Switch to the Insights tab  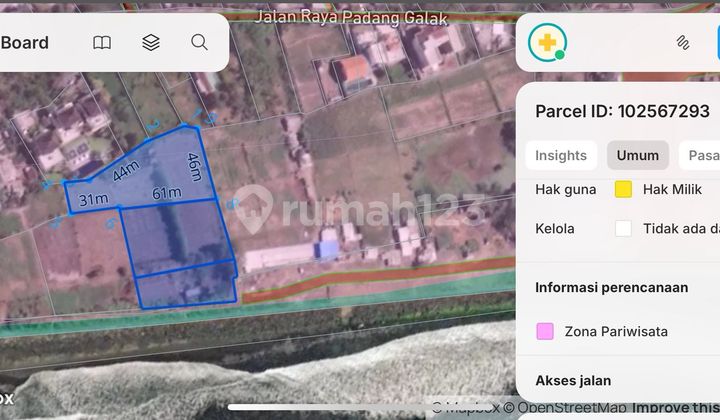(x=561, y=155)
